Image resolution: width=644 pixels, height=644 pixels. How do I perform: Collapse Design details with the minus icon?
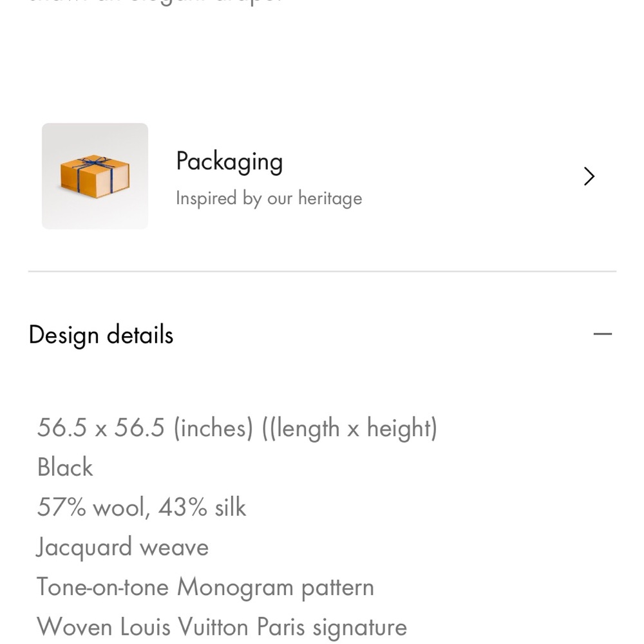[602, 334]
